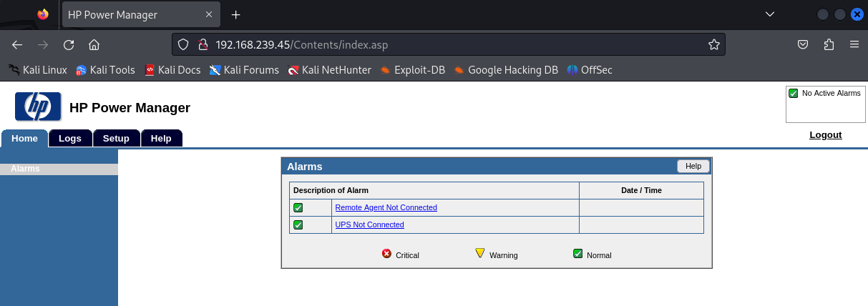Click the Alarms panel title

click(305, 167)
